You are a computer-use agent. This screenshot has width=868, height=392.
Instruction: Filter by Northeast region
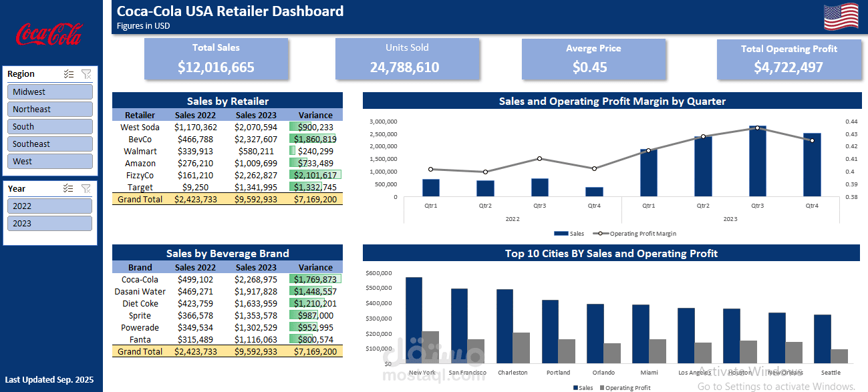pyautogui.click(x=50, y=109)
